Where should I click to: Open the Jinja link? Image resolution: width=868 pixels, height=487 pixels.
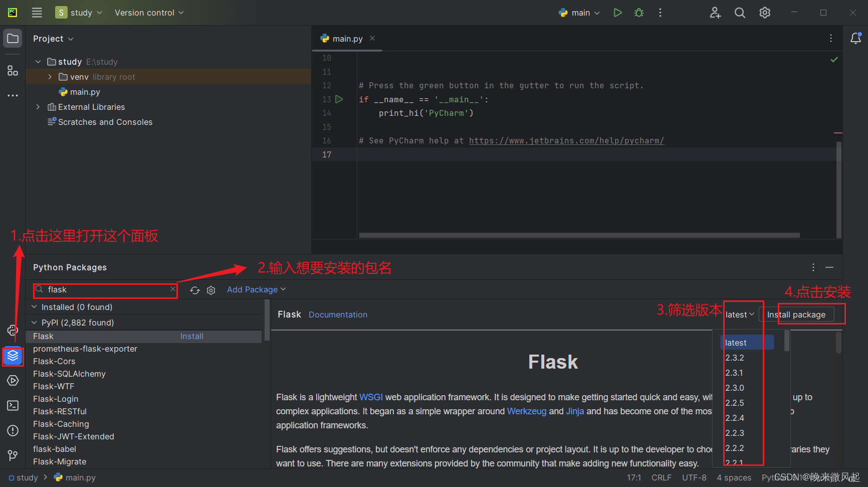(575, 411)
